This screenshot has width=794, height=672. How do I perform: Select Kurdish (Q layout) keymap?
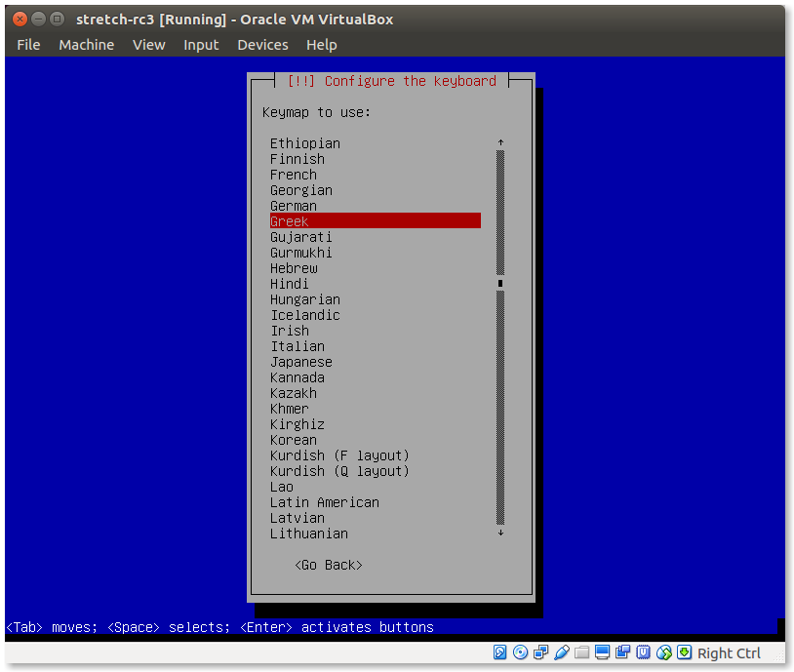[x=339, y=471]
